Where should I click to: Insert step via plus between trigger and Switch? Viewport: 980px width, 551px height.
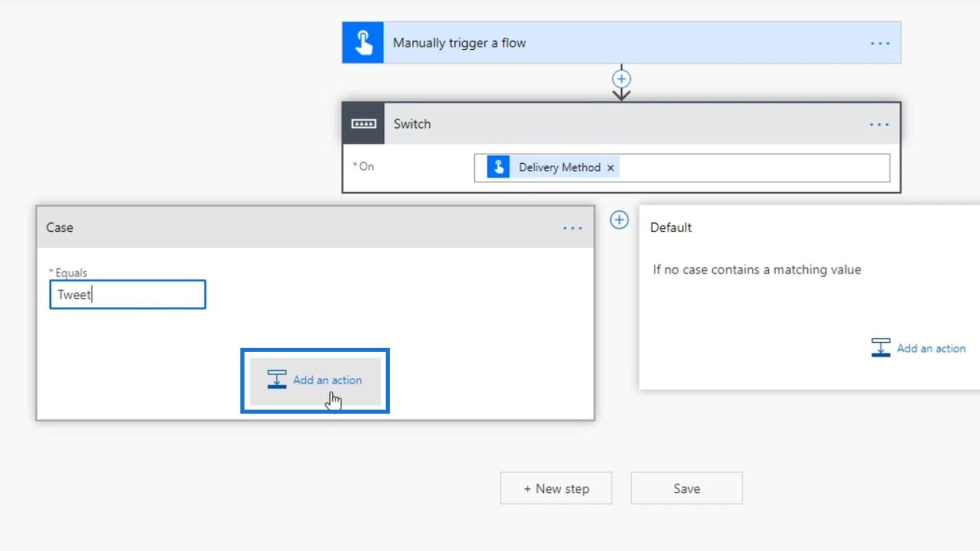coord(621,79)
